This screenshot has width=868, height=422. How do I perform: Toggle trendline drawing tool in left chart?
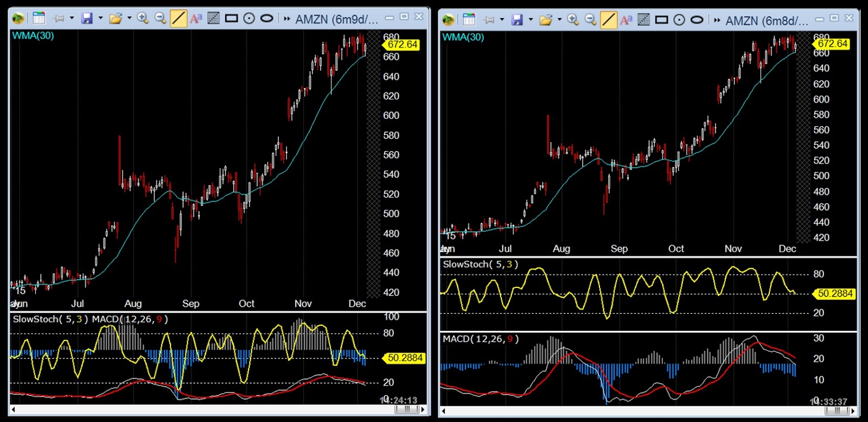(178, 18)
